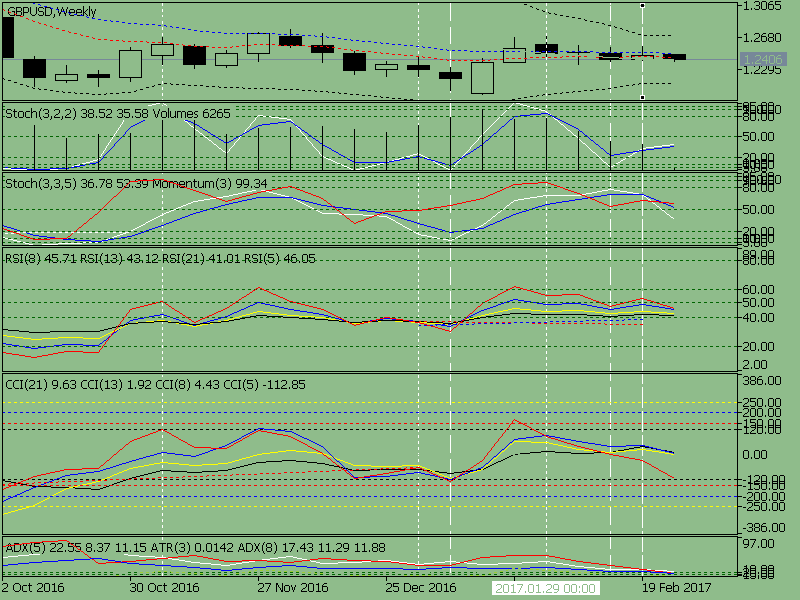Click the 97.00 value on the ADX axis
The image size is (800, 600).
(x=758, y=544)
